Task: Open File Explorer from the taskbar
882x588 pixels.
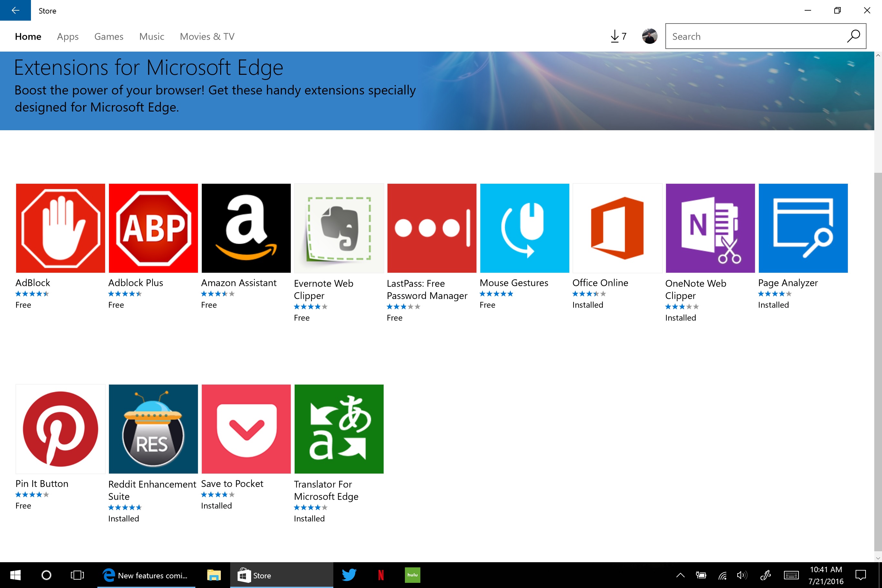Action: click(214, 575)
